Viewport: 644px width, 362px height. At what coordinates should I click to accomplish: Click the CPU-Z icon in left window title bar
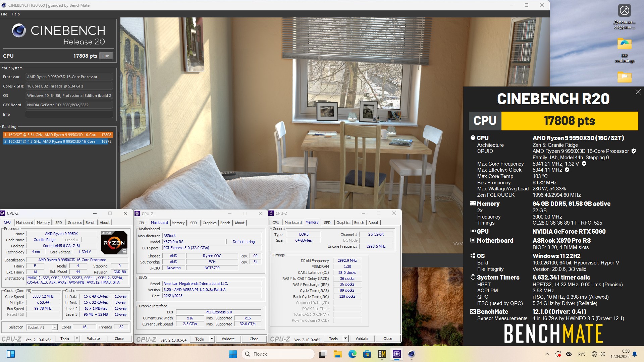3,213
